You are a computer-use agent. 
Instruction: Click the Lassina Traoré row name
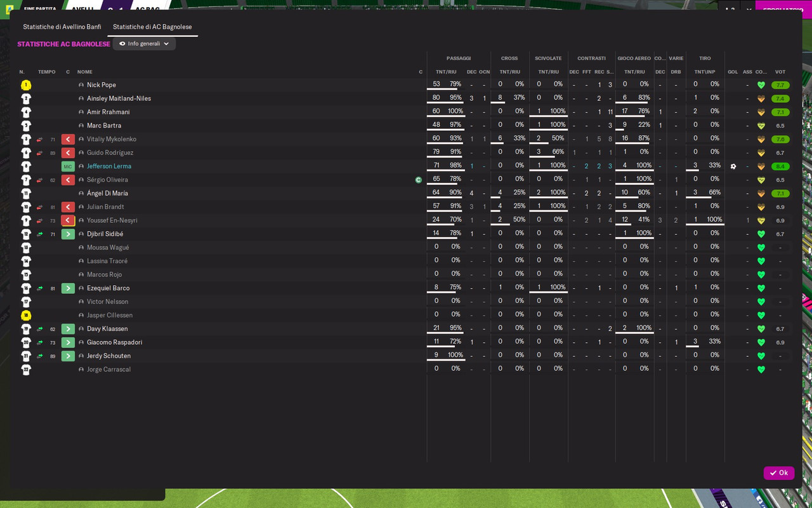107,261
